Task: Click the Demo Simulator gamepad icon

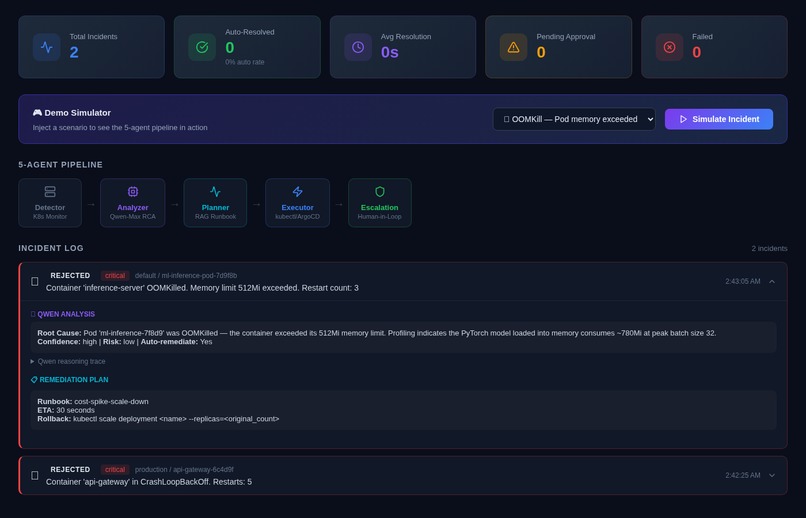Action: pyautogui.click(x=37, y=113)
